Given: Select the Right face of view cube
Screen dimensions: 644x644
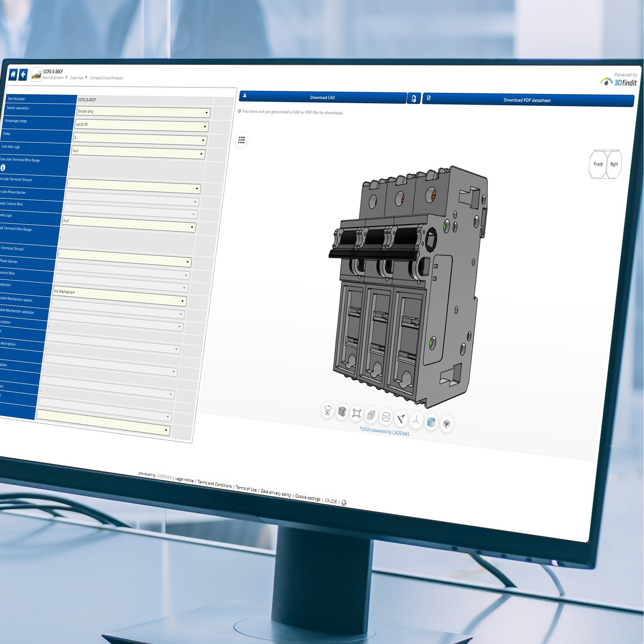Looking at the screenshot, I should coord(614,164).
